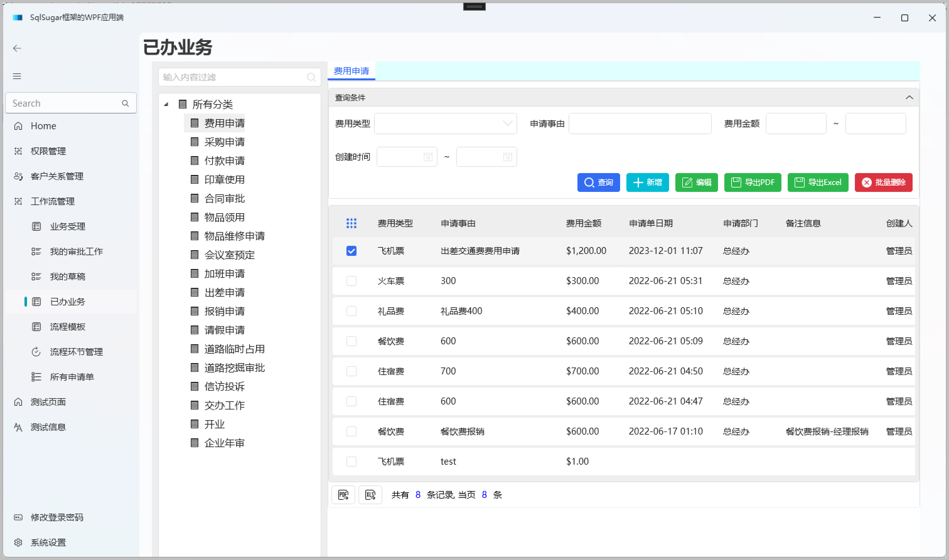The width and height of the screenshot is (949, 560).
Task: Click the 合同审批 tree item icon
Action: (195, 198)
